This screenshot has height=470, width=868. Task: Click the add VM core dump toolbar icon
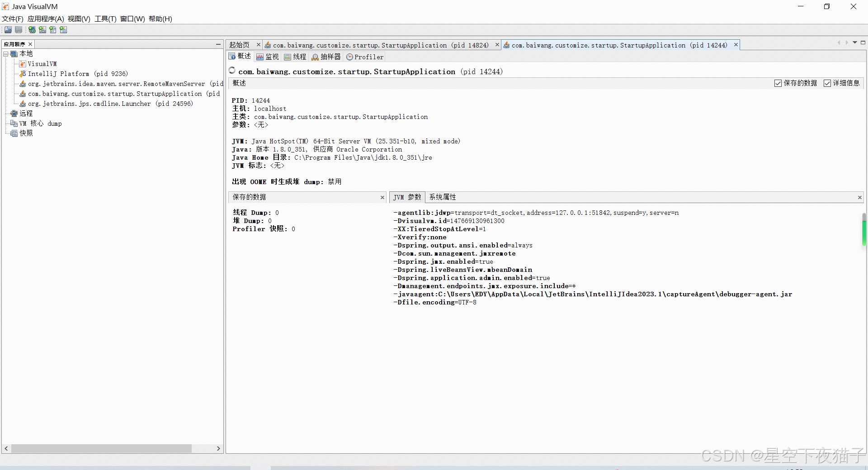click(53, 30)
